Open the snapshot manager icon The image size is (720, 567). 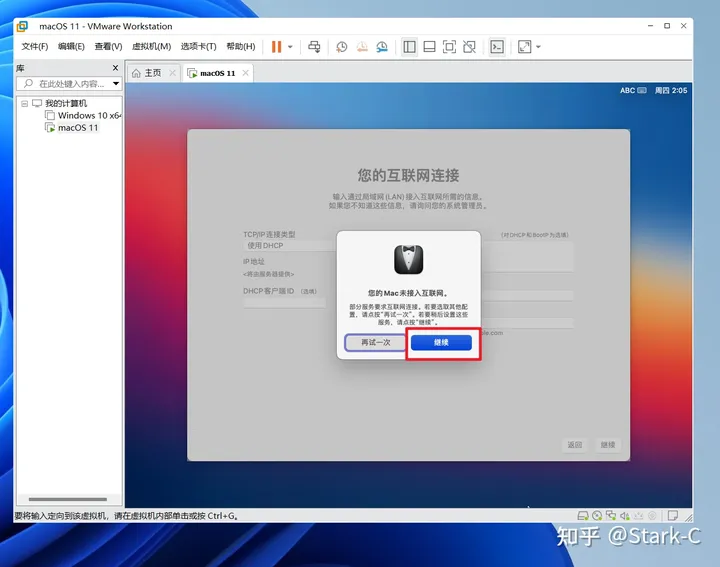click(382, 46)
